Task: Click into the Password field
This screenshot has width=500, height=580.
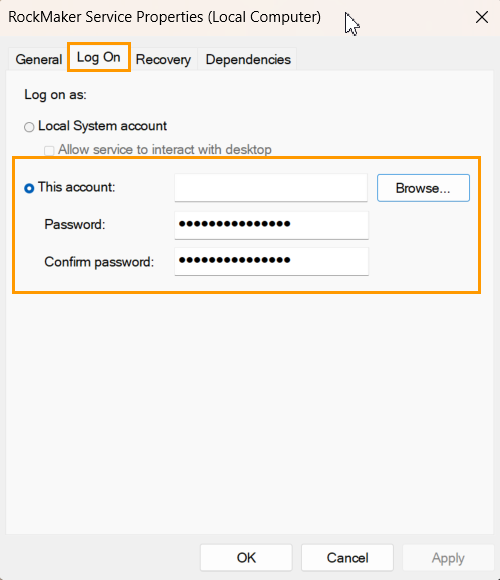Action: [x=271, y=225]
